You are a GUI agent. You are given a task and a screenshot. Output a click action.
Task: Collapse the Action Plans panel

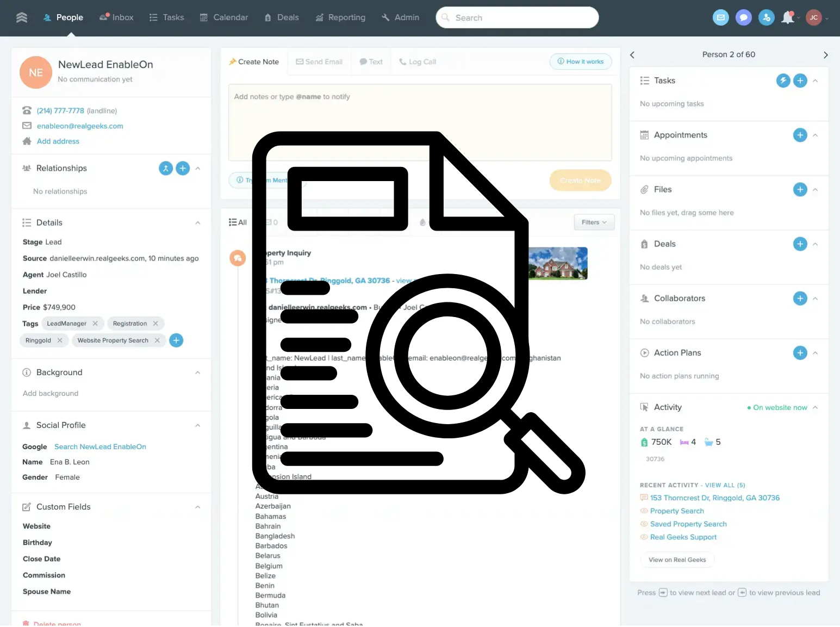[x=815, y=353]
